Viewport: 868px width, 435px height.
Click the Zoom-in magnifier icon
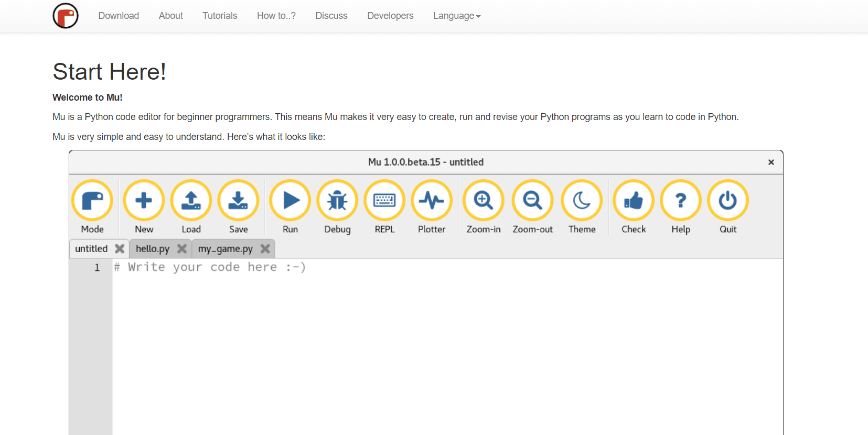[483, 201]
